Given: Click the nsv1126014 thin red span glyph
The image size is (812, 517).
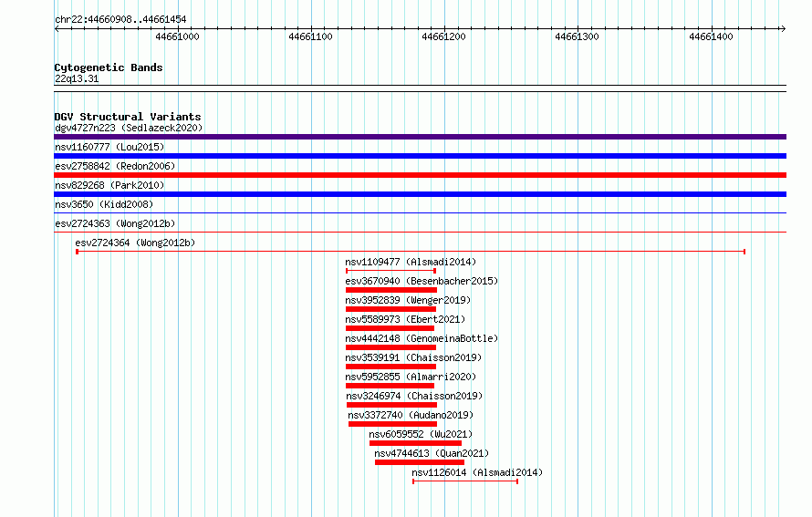Looking at the screenshot, I should [x=465, y=481].
